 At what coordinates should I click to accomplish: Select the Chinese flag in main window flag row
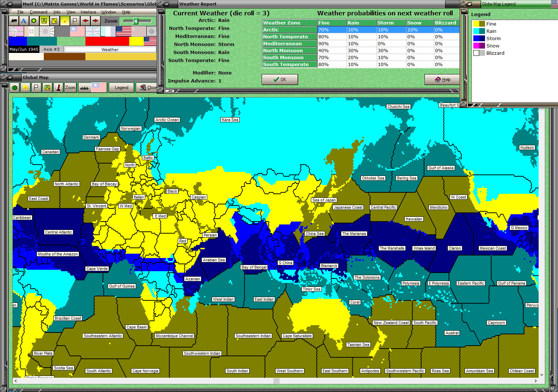click(x=77, y=31)
